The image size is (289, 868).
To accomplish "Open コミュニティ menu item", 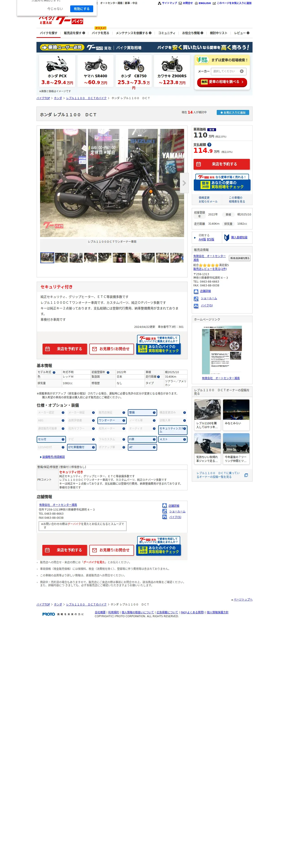I will point(167,33).
